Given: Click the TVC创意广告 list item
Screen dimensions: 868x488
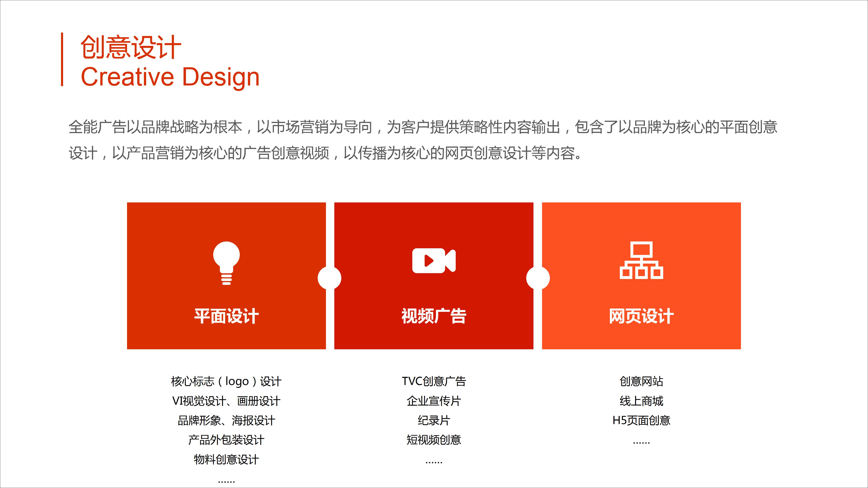Looking at the screenshot, I should (x=434, y=381).
